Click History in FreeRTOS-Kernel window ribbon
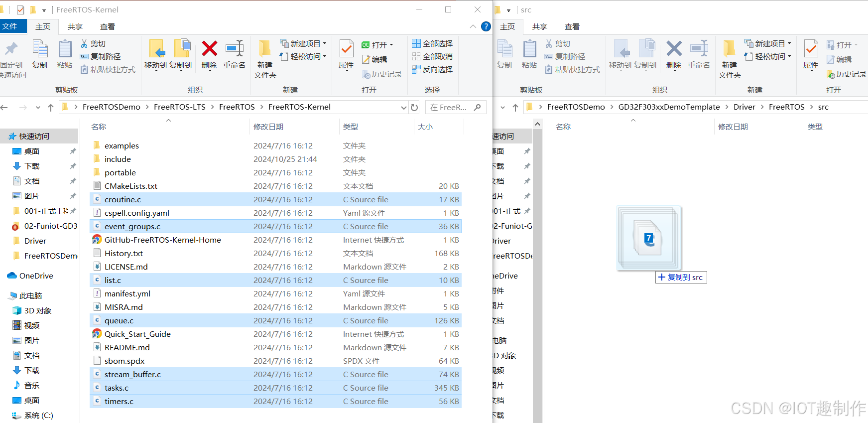Viewport: 868px width, 423px height. tap(382, 74)
